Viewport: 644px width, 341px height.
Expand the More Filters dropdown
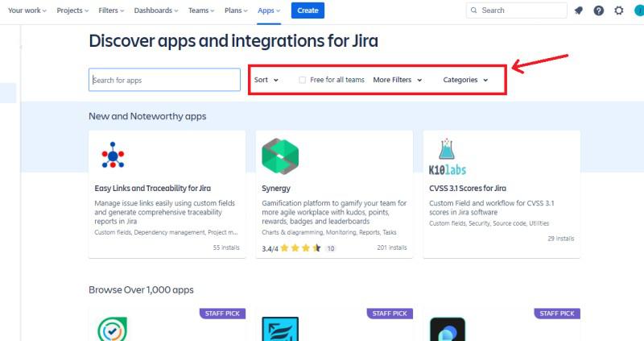397,80
